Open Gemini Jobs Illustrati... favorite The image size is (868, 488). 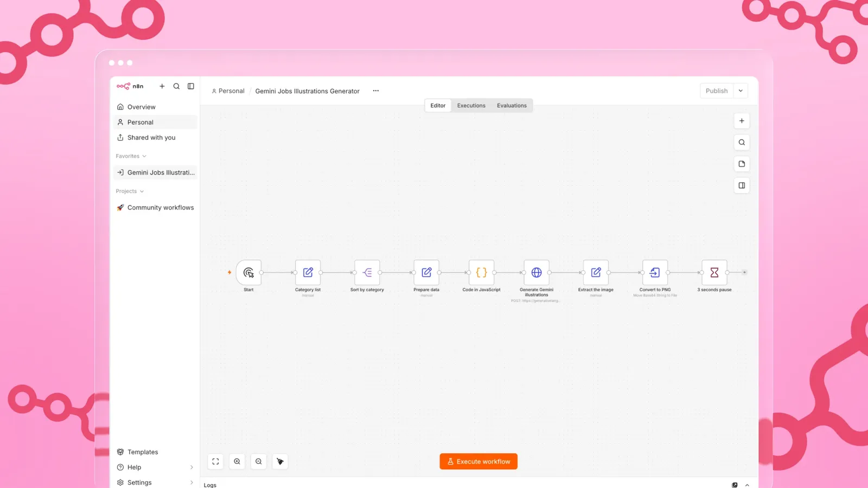(x=155, y=172)
